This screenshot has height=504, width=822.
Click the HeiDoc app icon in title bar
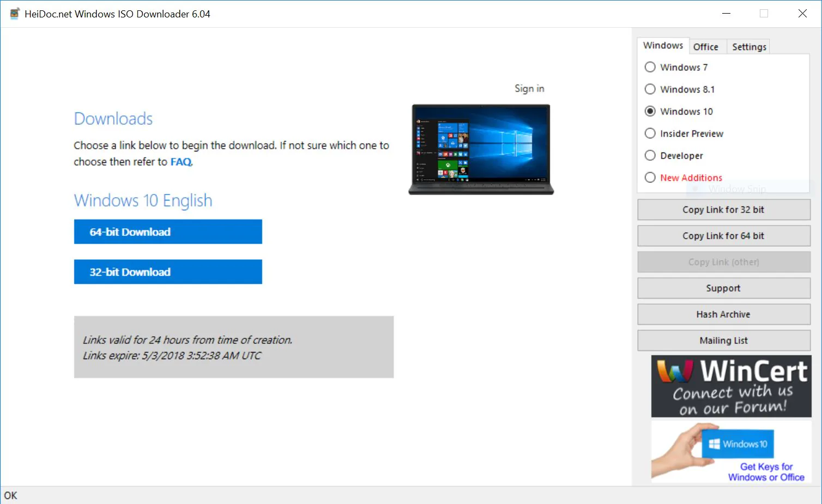pos(15,14)
